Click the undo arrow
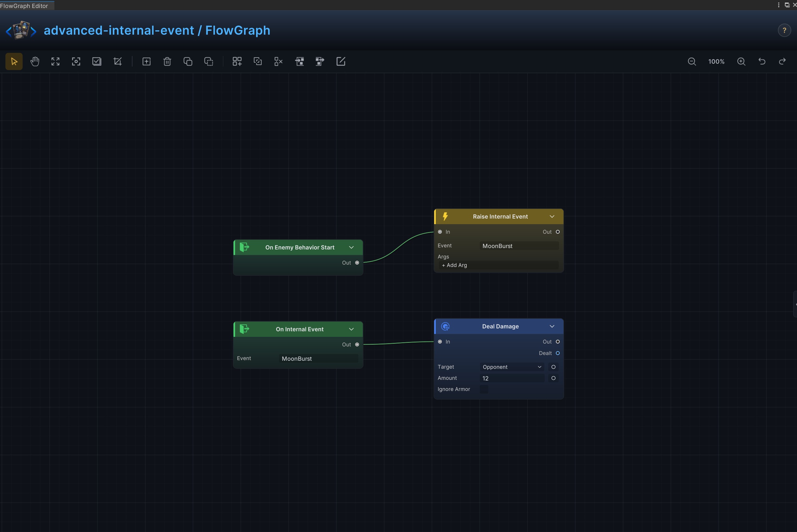This screenshot has width=797, height=532. pos(762,61)
